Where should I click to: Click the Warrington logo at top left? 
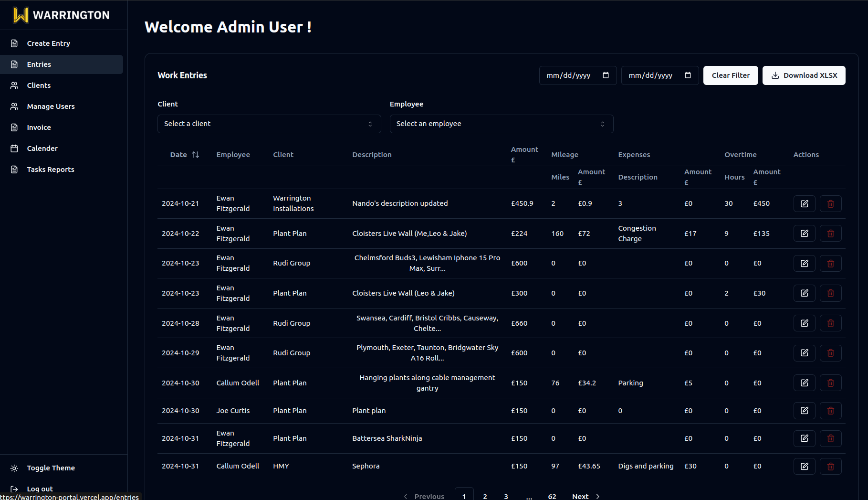tap(62, 15)
